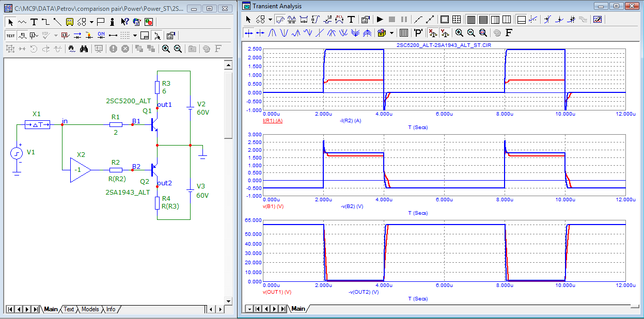Click Find (binoculars) icon in schematic toolbar

(x=84, y=49)
